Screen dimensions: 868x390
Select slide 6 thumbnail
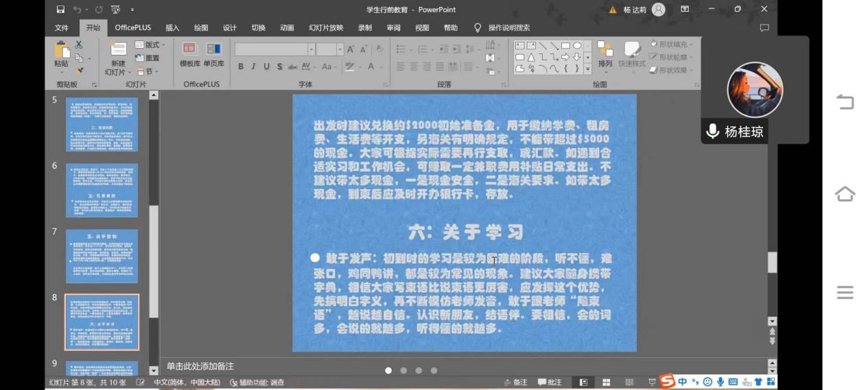[102, 190]
